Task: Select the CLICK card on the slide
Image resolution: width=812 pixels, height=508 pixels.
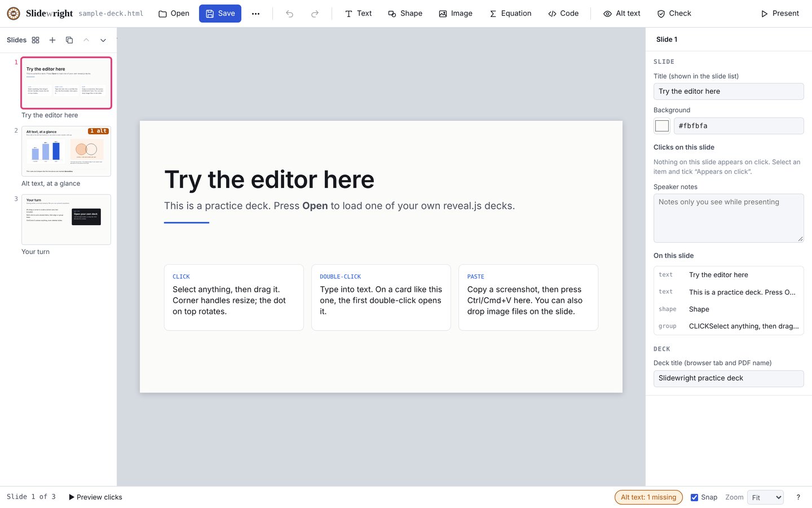Action: [234, 297]
